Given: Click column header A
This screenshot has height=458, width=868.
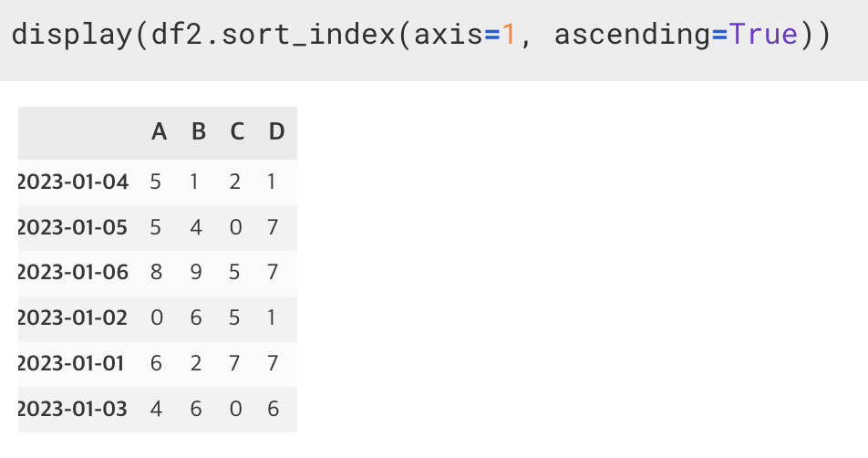Looking at the screenshot, I should coord(159,131).
